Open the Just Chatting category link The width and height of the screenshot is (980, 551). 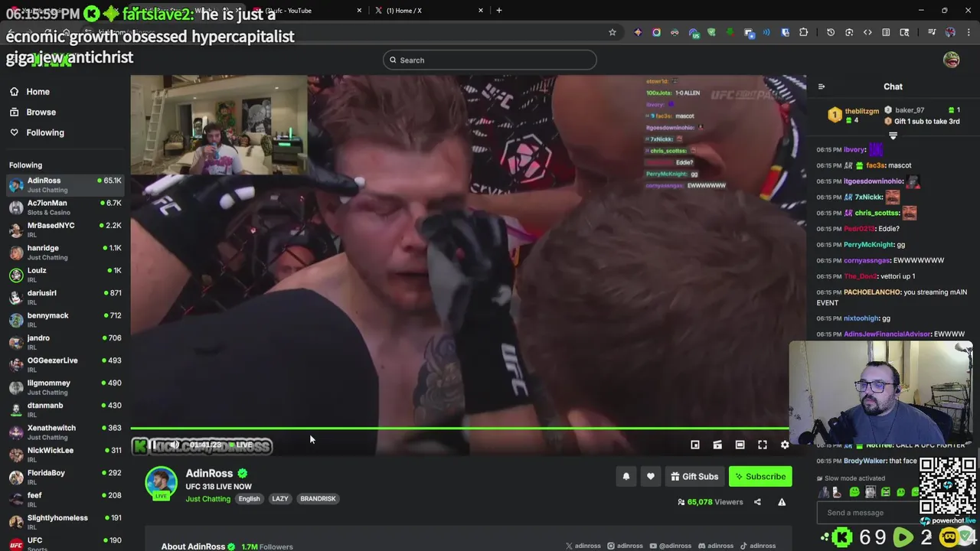pyautogui.click(x=207, y=499)
